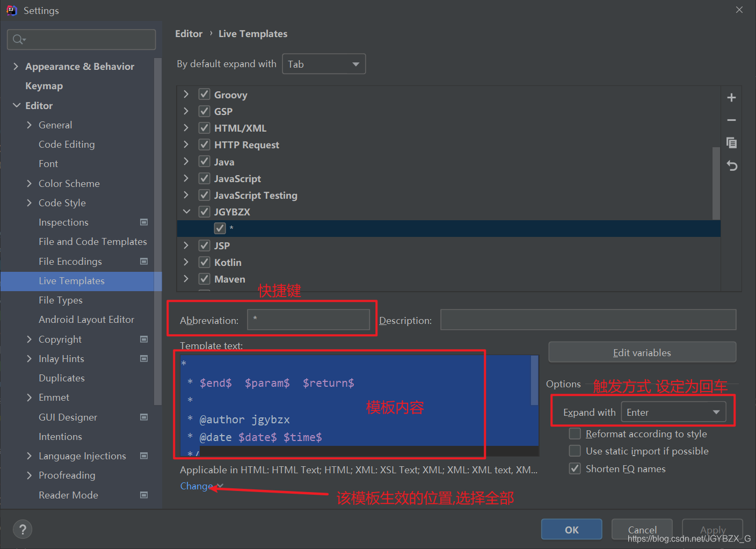Toggle the HTML/XML group checkbox
This screenshot has height=549, width=756.
(204, 128)
